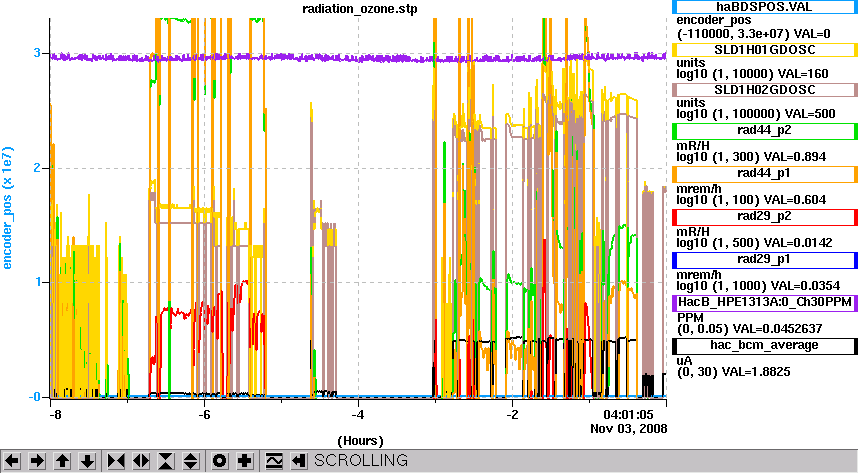The height and width of the screenshot is (473, 858).
Task: Click the (-110000, 3.3e+07) VAL=0 range text
Action: point(753,34)
